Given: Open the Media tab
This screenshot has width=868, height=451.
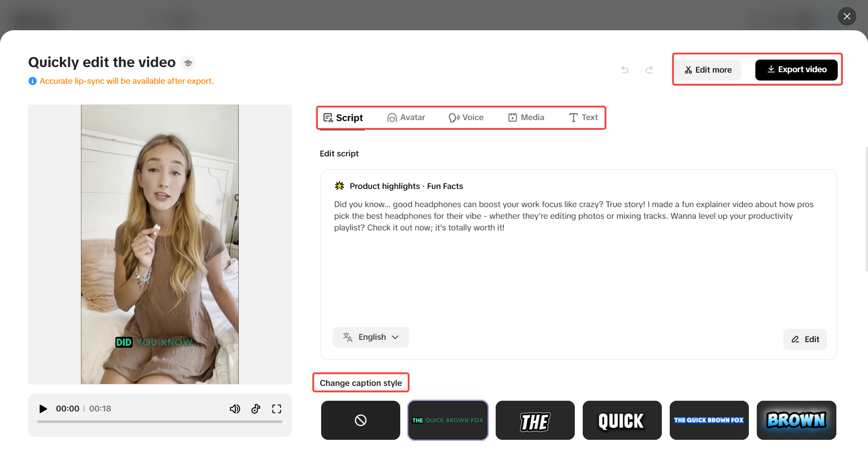Looking at the screenshot, I should (x=526, y=118).
